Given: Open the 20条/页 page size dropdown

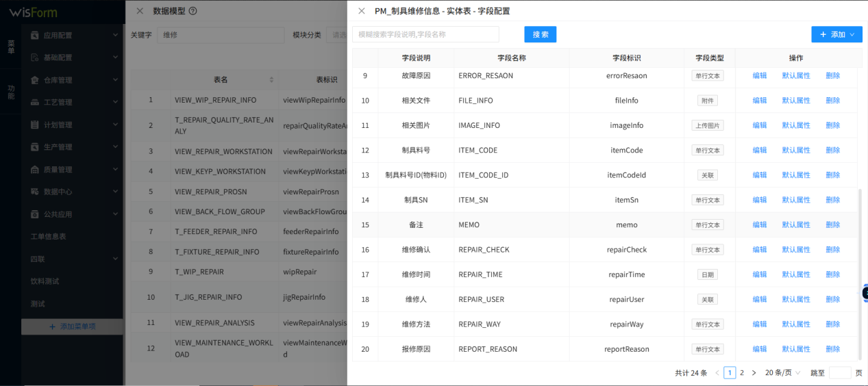Looking at the screenshot, I should 782,373.
